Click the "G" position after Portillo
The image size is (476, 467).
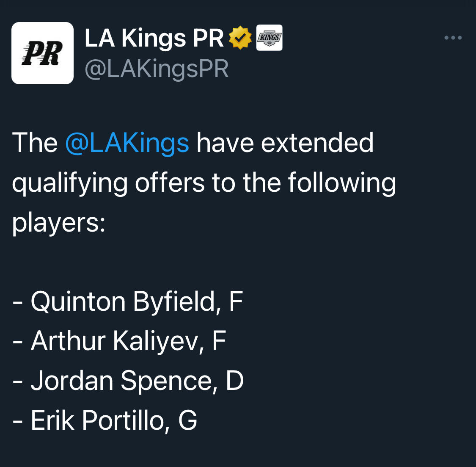click(x=188, y=420)
